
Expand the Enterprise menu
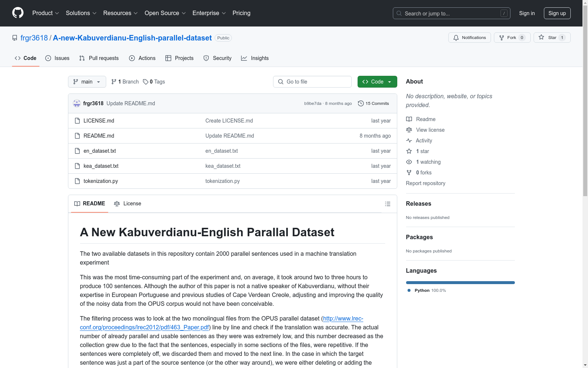click(209, 13)
